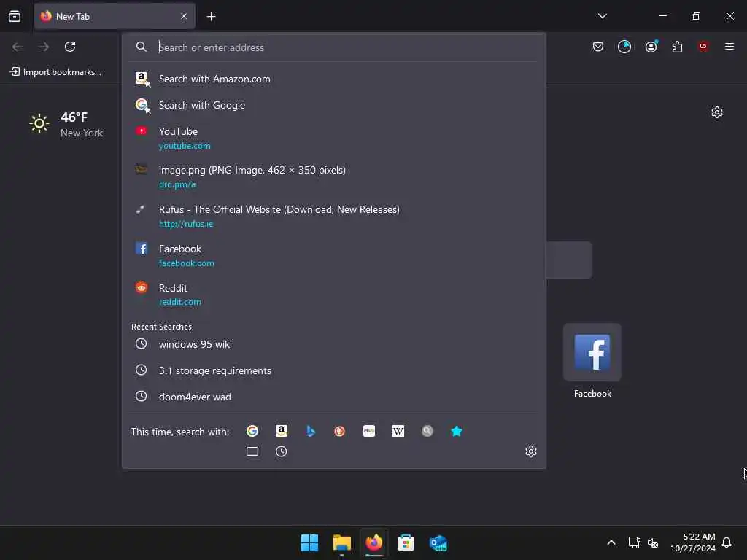Screen dimensions: 747x560
Task: Open search settings gear in dropdown
Action: coord(531,451)
